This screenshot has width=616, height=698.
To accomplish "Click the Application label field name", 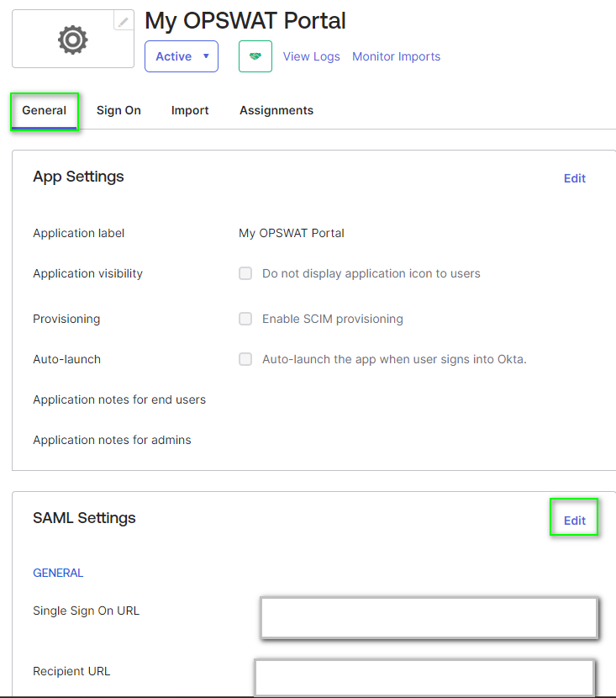I will tap(79, 233).
